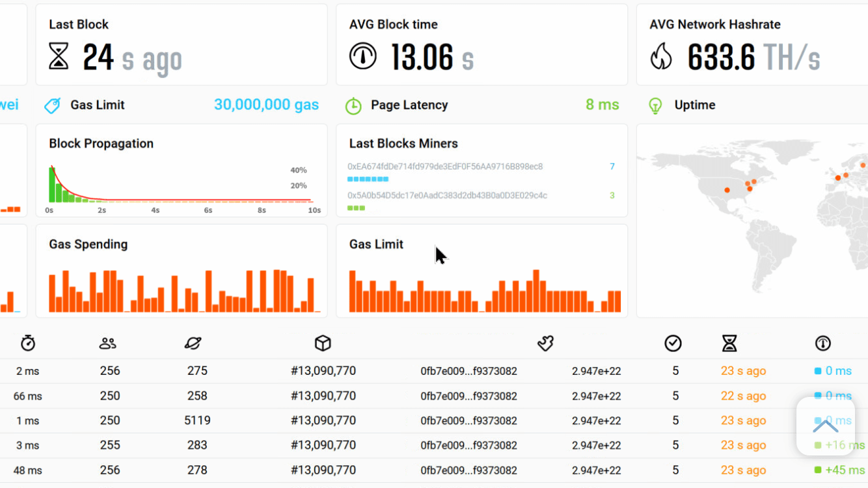Click the lightbulb icon beside Uptime
Viewport: 868px width, 488px height.
(x=656, y=105)
